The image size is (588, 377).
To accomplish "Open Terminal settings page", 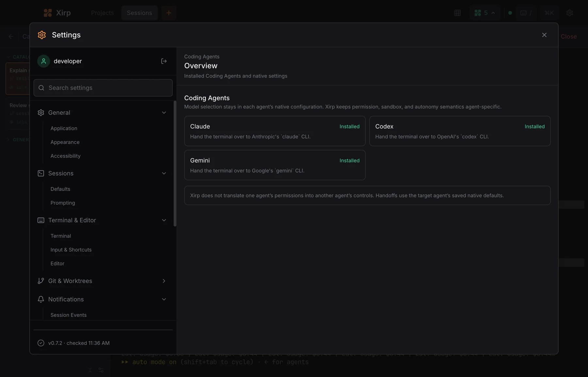I will click(x=61, y=236).
